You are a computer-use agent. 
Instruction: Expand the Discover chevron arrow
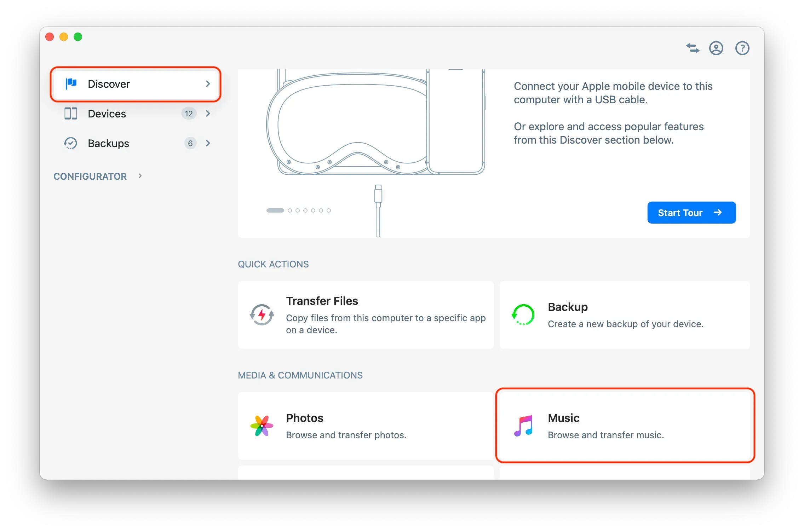[x=208, y=84]
